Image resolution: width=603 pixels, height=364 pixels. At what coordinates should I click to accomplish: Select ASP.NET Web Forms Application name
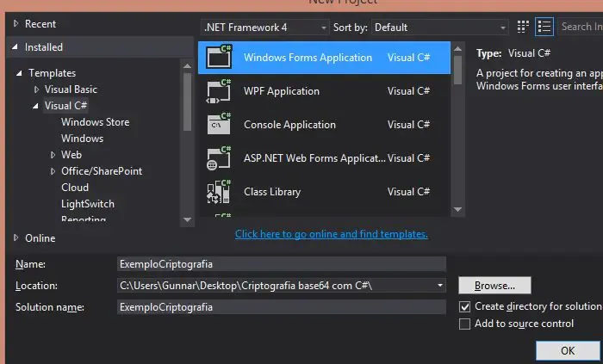pyautogui.click(x=314, y=158)
